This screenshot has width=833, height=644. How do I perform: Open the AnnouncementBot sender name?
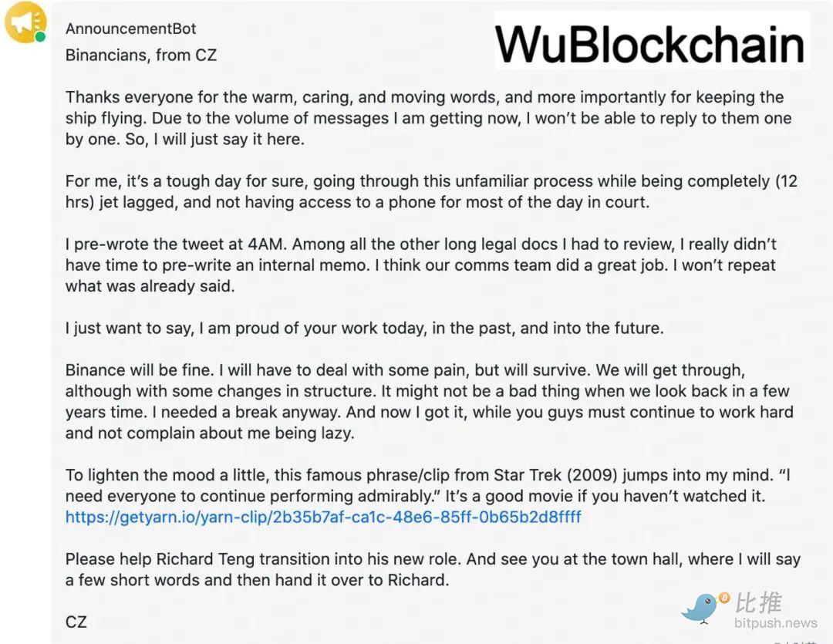pyautogui.click(x=130, y=29)
